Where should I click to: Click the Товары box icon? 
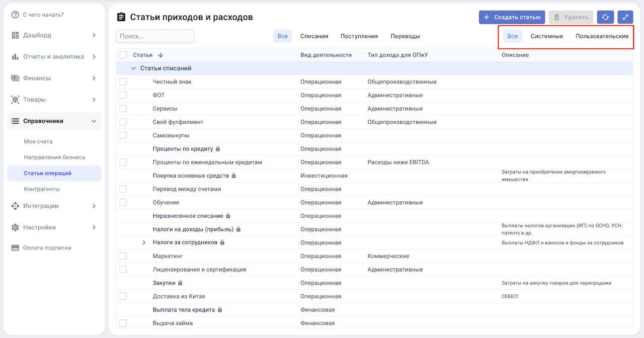click(x=15, y=100)
